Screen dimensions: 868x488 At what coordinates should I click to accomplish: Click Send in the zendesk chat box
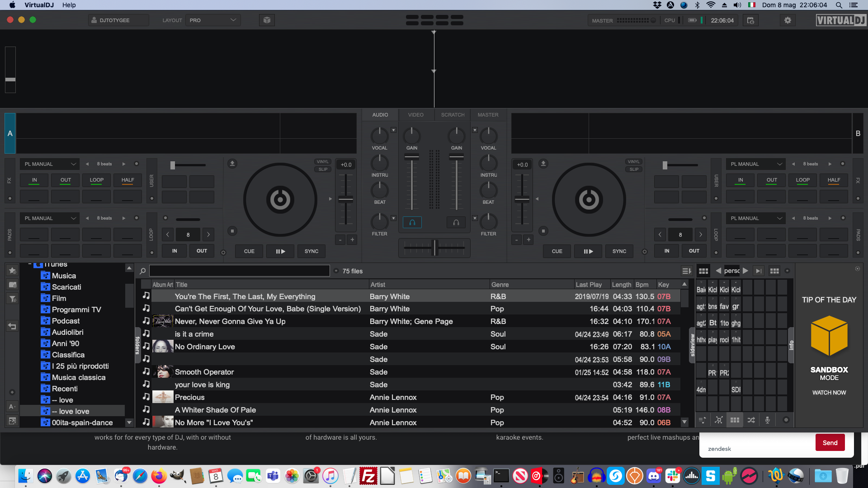830,443
